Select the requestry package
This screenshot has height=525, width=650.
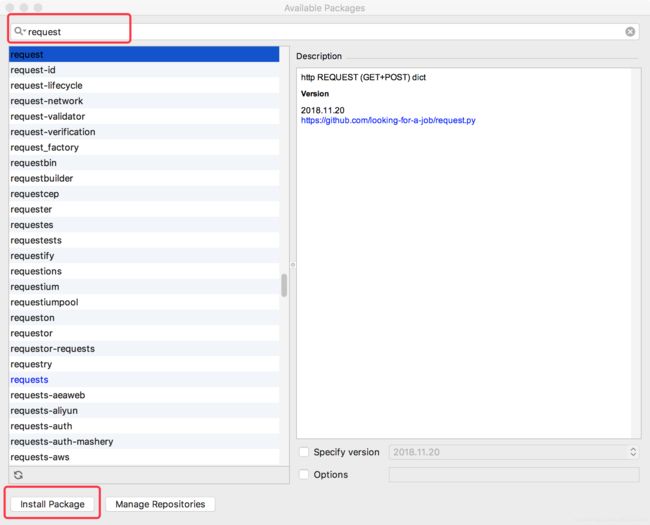click(x=144, y=364)
